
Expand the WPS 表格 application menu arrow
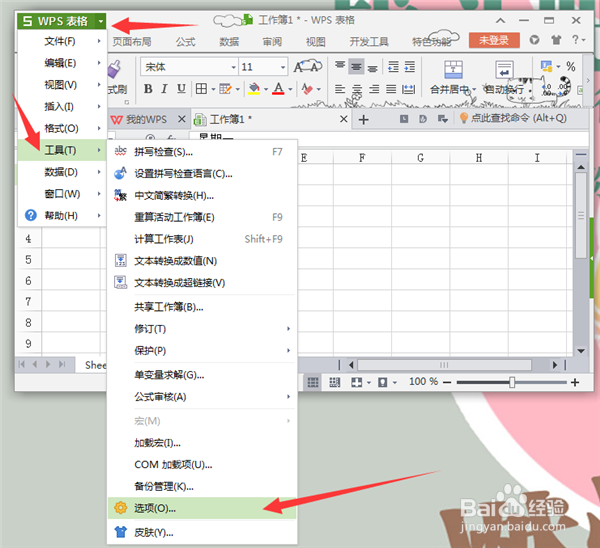pyautogui.click(x=101, y=21)
